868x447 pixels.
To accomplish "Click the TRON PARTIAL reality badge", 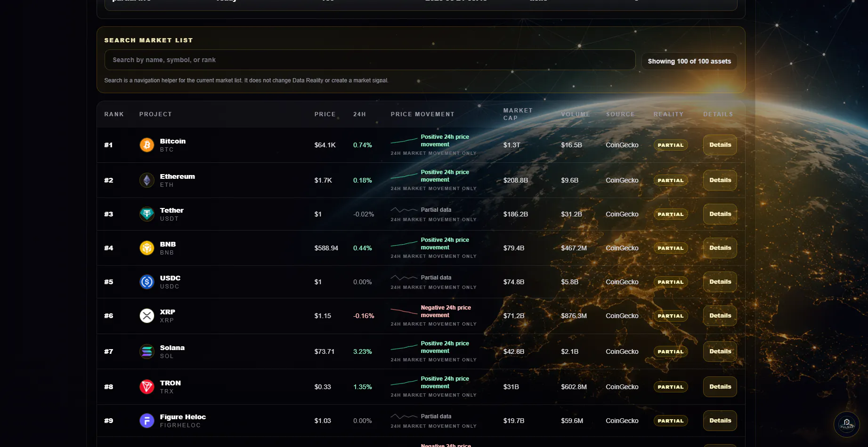I will point(671,387).
